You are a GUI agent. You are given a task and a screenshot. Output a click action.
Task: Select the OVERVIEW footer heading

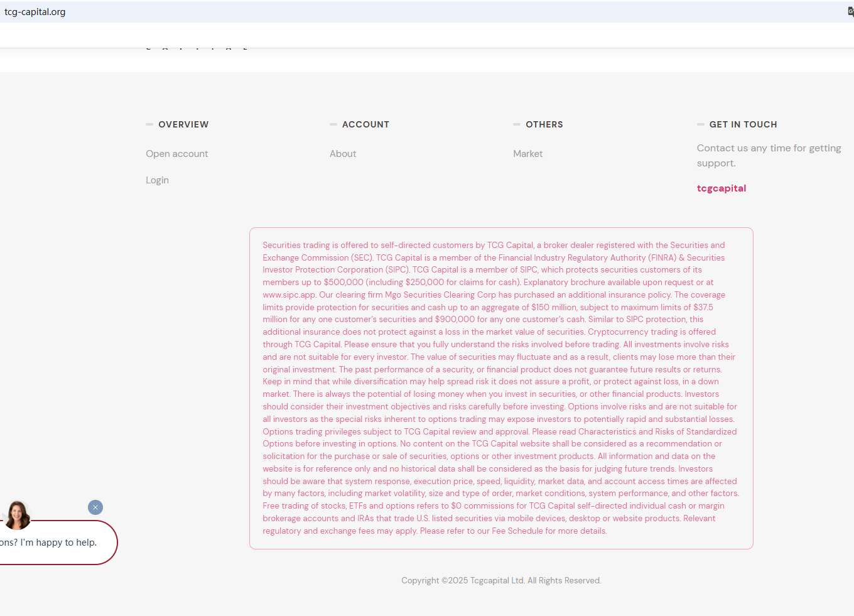183,124
